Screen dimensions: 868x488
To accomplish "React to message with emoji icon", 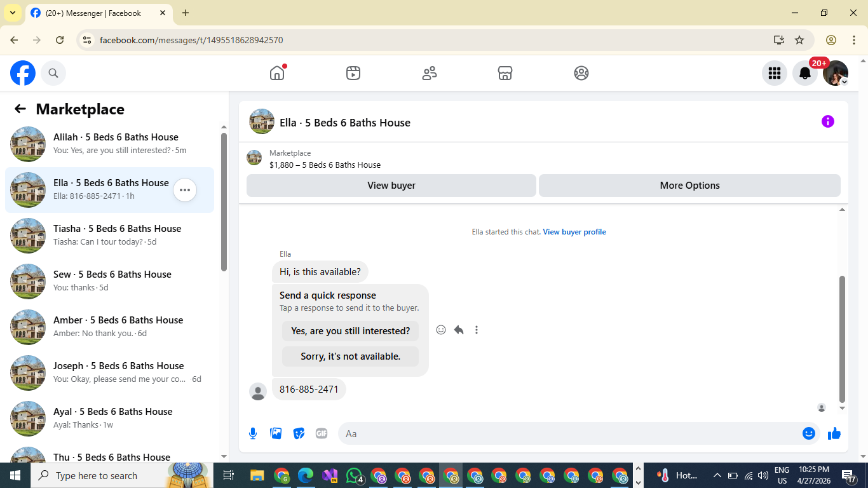I will [x=441, y=330].
